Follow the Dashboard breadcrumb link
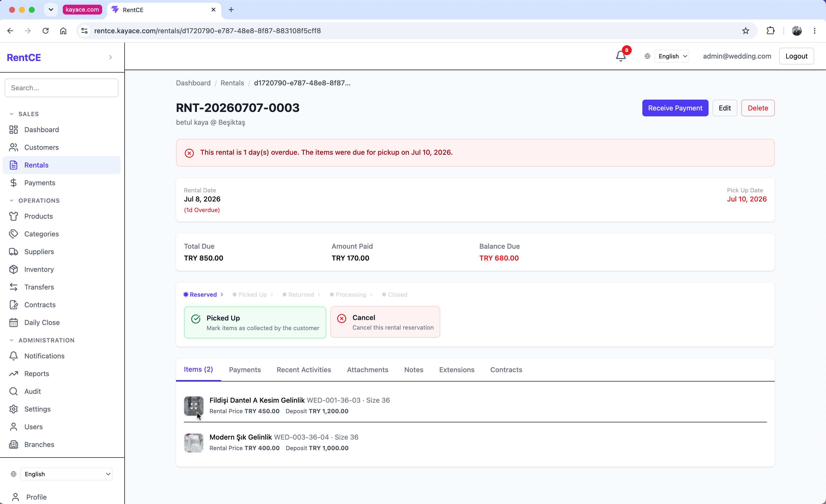Image resolution: width=826 pixels, height=504 pixels. coord(194,83)
